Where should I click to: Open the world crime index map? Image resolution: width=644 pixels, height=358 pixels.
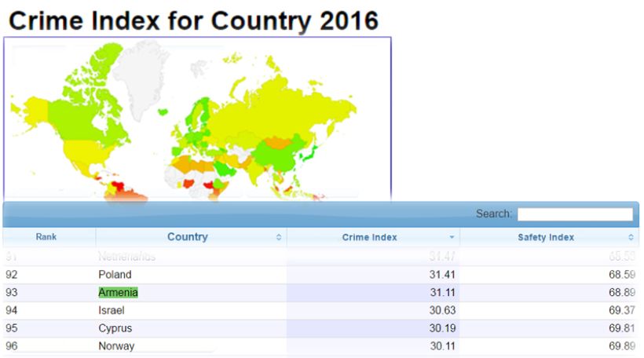(197, 119)
